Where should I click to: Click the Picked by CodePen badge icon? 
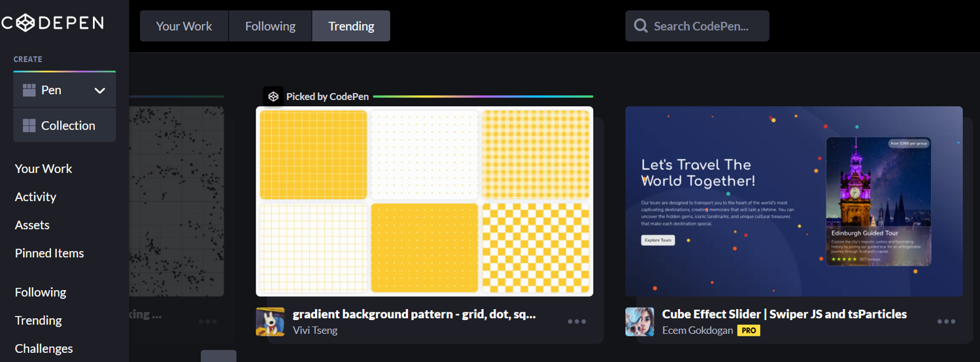pos(273,96)
